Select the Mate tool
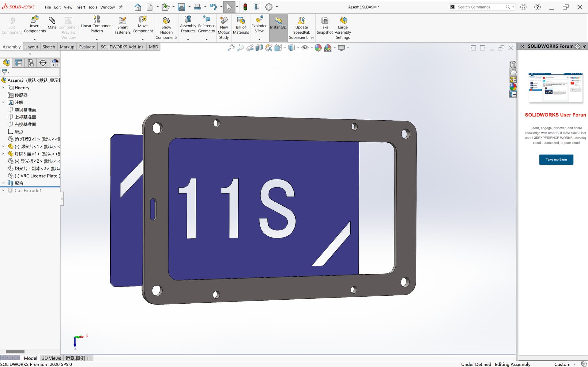The height and width of the screenshot is (367, 588). (x=52, y=23)
